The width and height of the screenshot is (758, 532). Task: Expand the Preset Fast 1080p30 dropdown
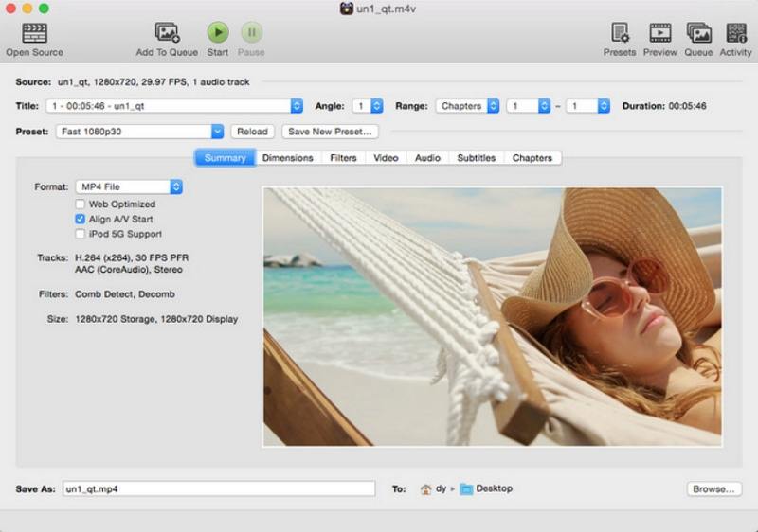click(139, 132)
